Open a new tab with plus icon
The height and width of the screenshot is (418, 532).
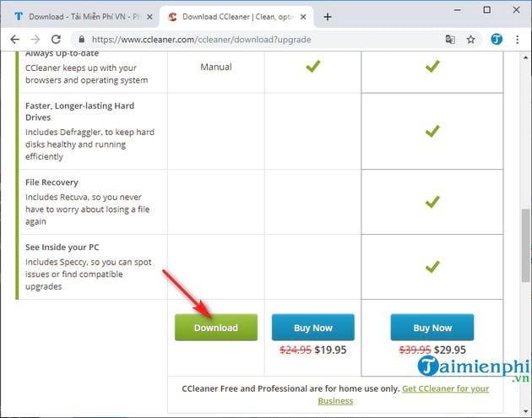(x=328, y=17)
